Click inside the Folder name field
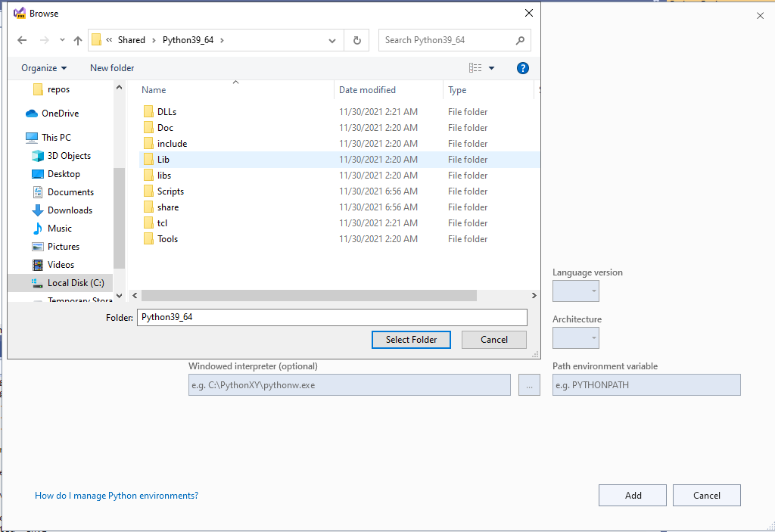This screenshot has height=532, width=775. (x=331, y=317)
